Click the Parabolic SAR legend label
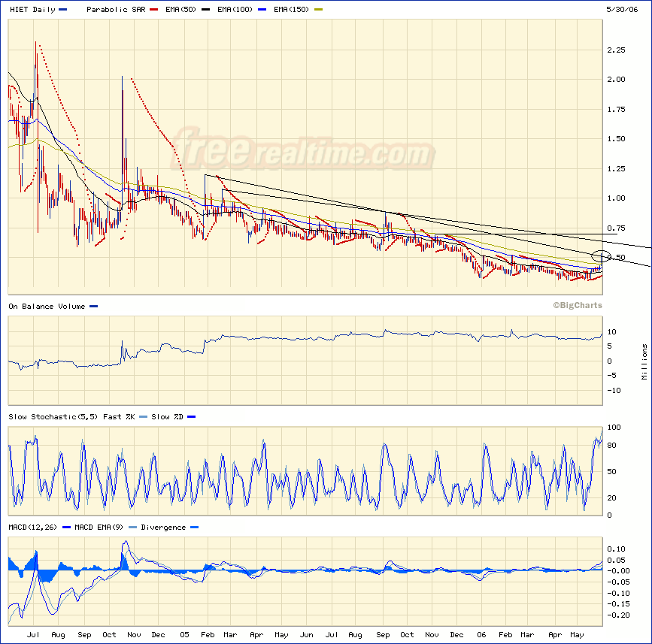 click(x=116, y=10)
